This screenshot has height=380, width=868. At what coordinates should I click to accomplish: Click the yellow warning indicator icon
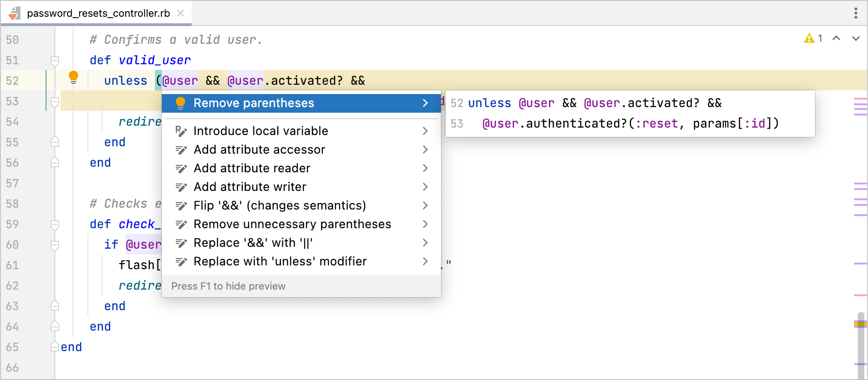click(809, 39)
